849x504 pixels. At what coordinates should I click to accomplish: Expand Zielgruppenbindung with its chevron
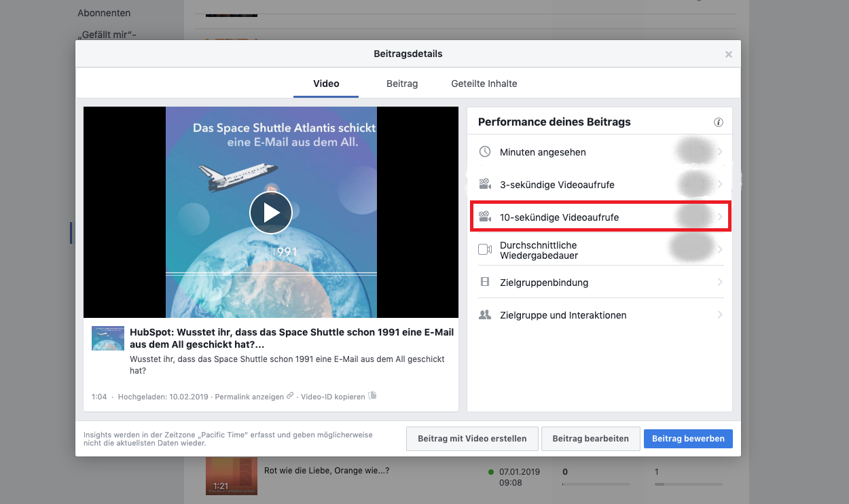720,282
